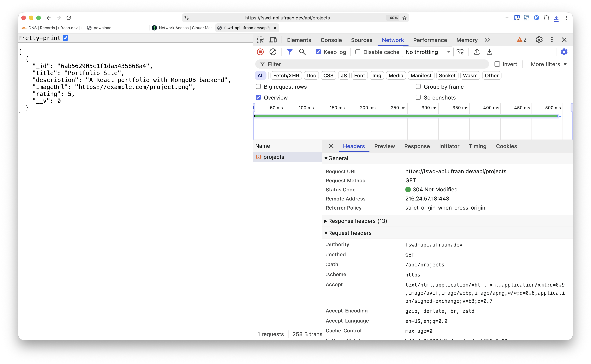Toggle the Pretty-print checkbox
The width and height of the screenshot is (591, 364).
point(65,38)
